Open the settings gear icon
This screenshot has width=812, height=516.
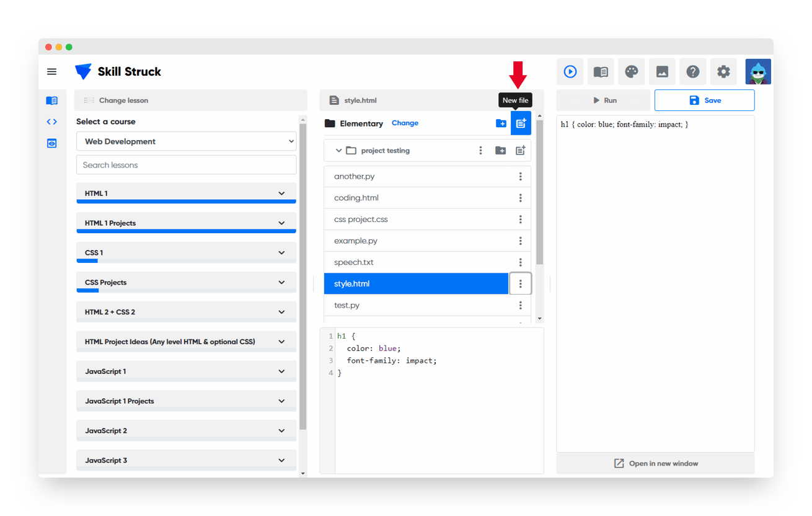[723, 72]
